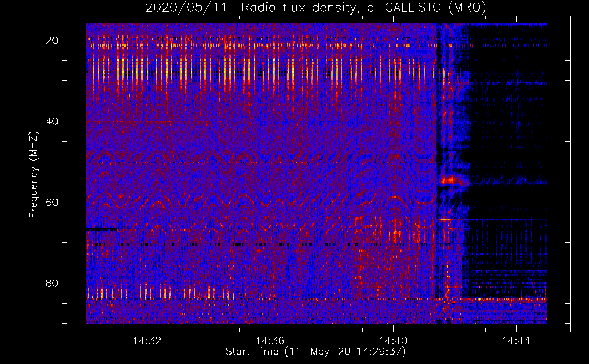Click the '14:44' time tick label
Image resolution: width=589 pixels, height=364 pixels.
click(516, 341)
